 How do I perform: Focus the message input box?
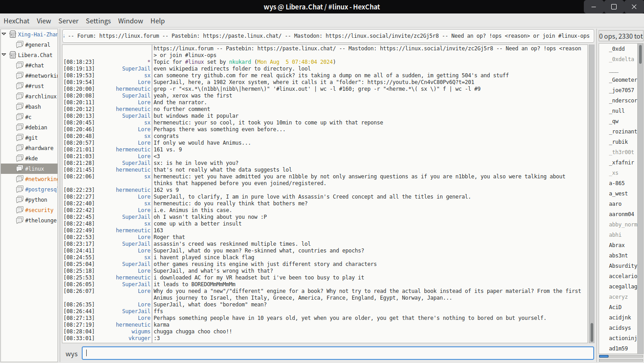tap(338, 353)
